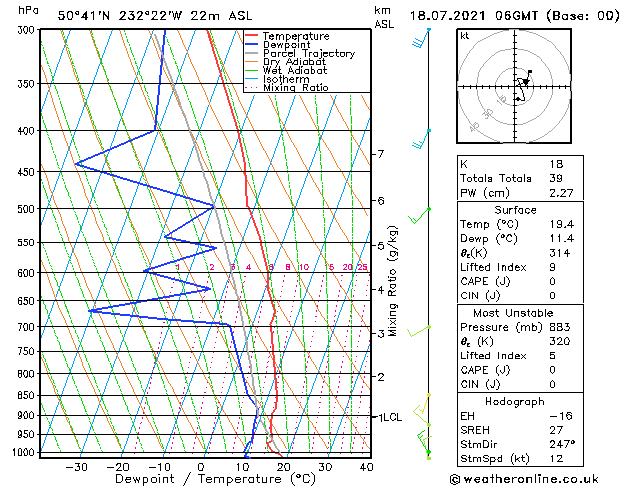This screenshot has height=486, width=629.
Task: Click the Most Unstable section heading
Action: (513, 313)
